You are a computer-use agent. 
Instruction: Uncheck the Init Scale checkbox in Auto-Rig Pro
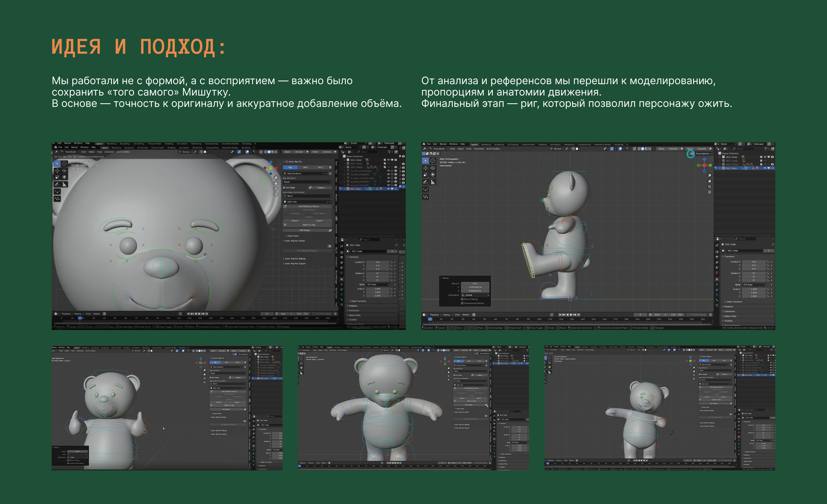(x=284, y=188)
